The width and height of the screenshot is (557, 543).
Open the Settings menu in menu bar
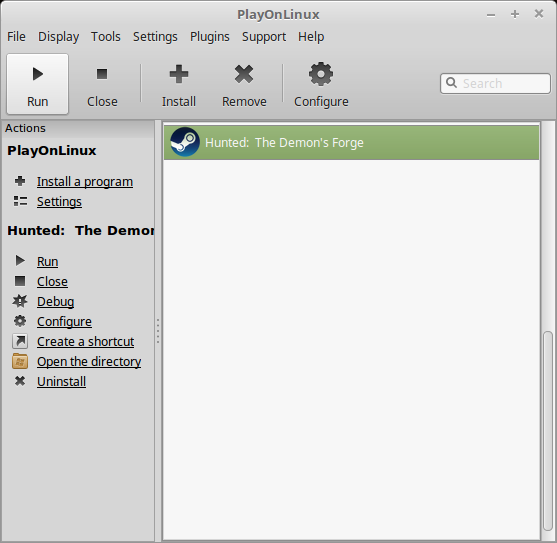coord(155,37)
